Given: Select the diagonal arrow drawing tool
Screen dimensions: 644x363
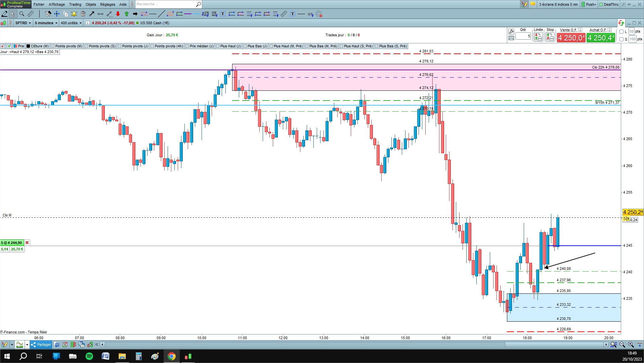Looking at the screenshot, I should pyautogui.click(x=92, y=14).
